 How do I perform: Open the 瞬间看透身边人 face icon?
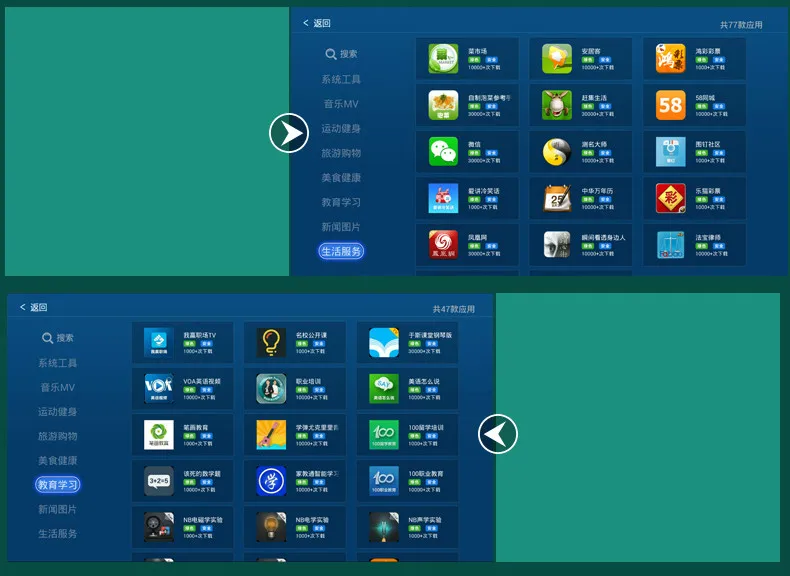click(557, 244)
